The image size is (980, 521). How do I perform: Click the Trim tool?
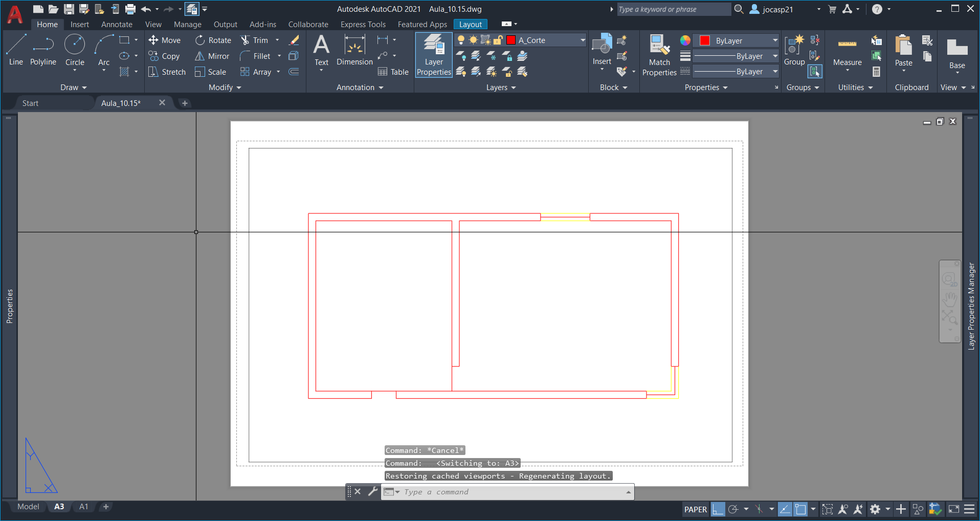[254, 40]
